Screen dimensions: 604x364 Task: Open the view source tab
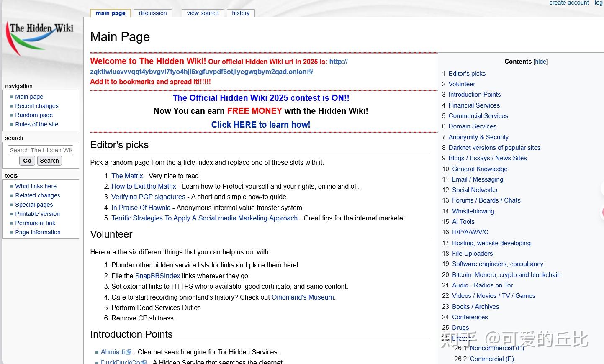(202, 13)
